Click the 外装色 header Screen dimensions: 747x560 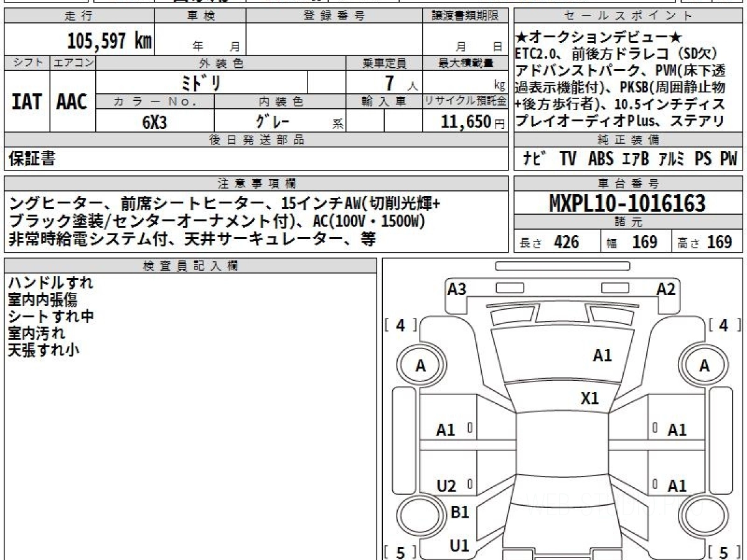[221, 63]
